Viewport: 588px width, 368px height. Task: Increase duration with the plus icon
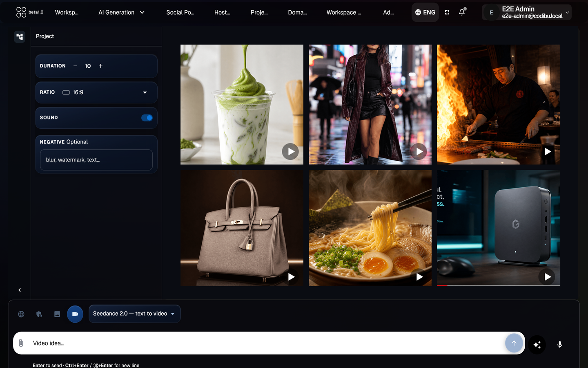coord(100,66)
